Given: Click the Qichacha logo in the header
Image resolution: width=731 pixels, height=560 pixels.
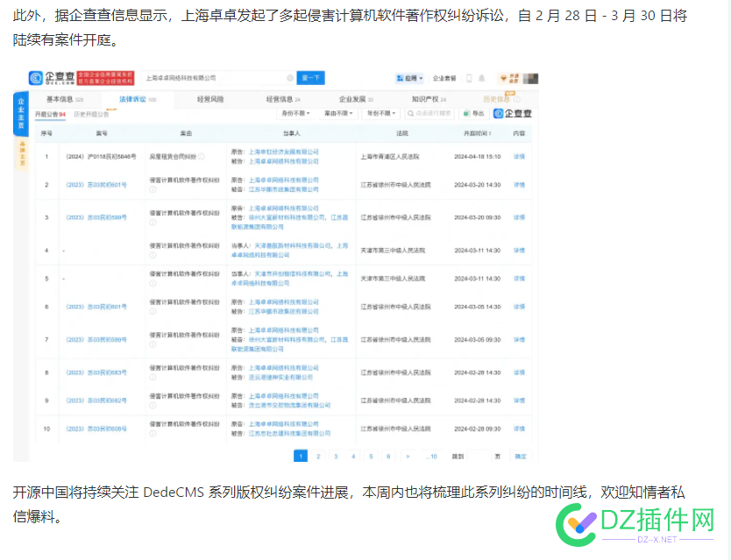Looking at the screenshot, I should point(52,78).
